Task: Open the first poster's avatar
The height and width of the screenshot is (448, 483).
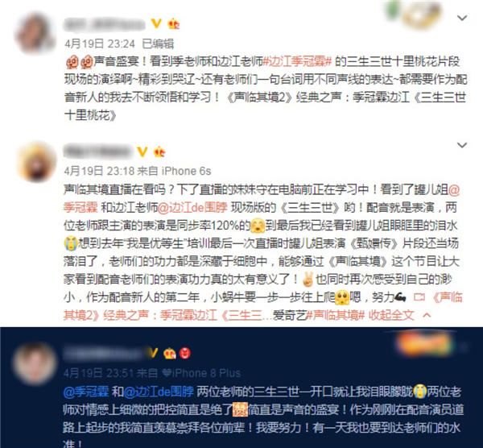Action: coord(35,33)
